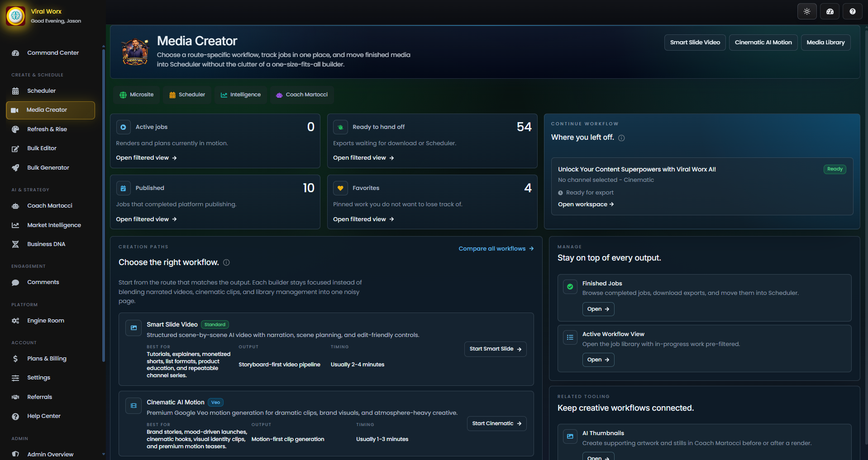Select Media Creator in the sidebar
The image size is (868, 460).
[51, 110]
